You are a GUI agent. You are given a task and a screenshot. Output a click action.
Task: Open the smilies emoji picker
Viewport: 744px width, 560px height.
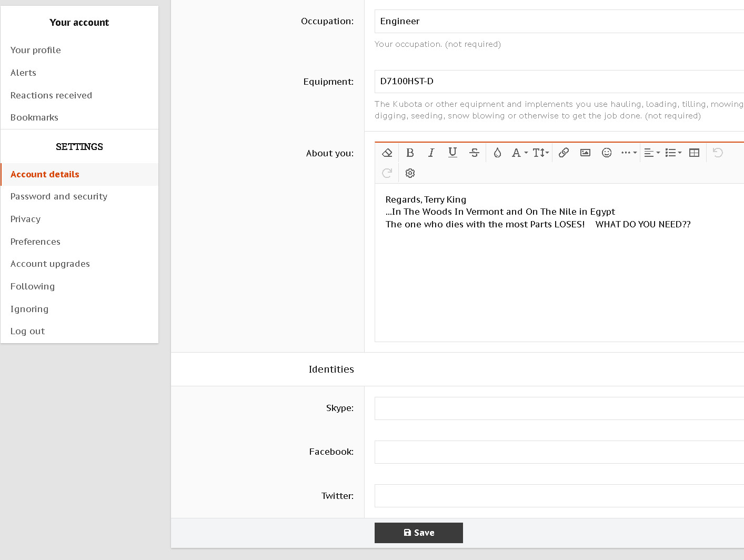click(x=607, y=153)
